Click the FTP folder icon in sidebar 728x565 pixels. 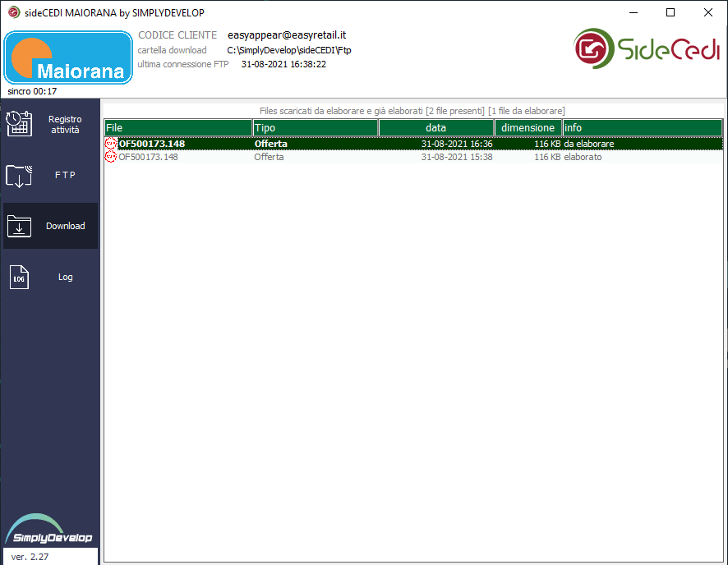(19, 175)
